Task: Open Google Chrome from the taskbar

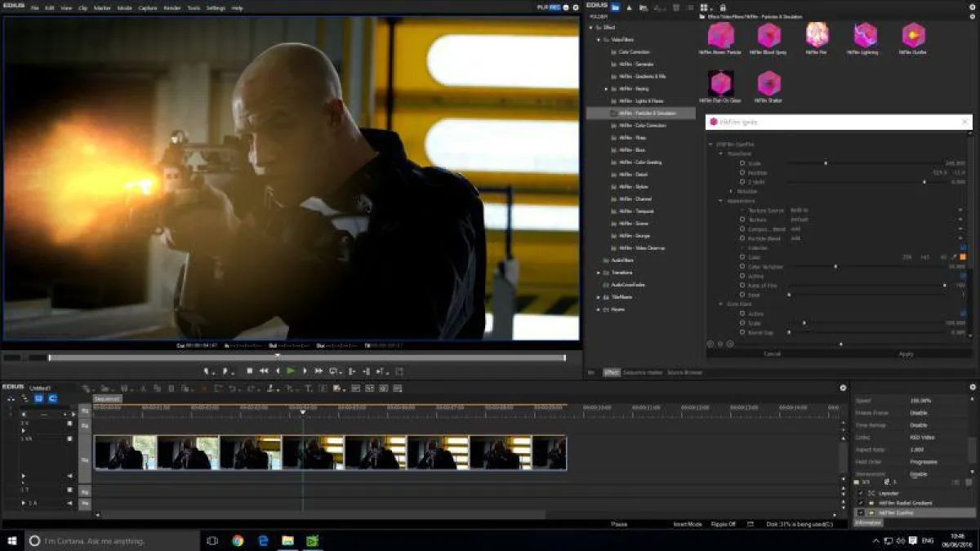Action: coord(238,540)
